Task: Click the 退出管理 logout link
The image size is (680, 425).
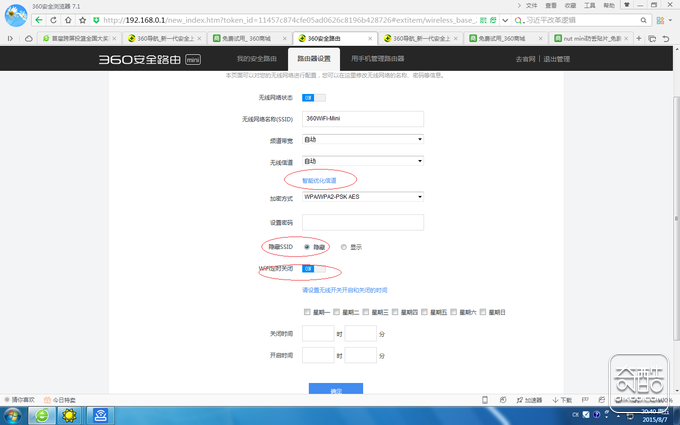Action: pos(556,59)
